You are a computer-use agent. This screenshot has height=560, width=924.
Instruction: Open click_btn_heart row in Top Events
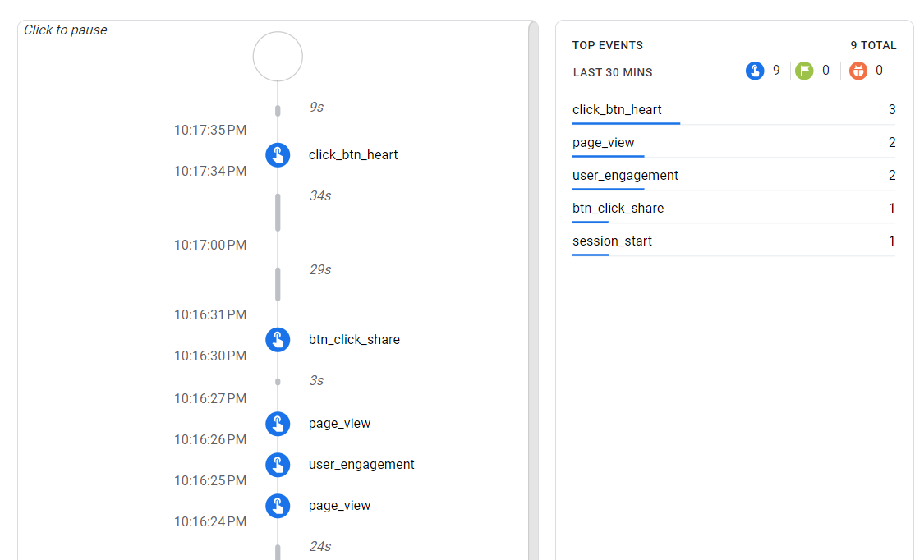733,110
